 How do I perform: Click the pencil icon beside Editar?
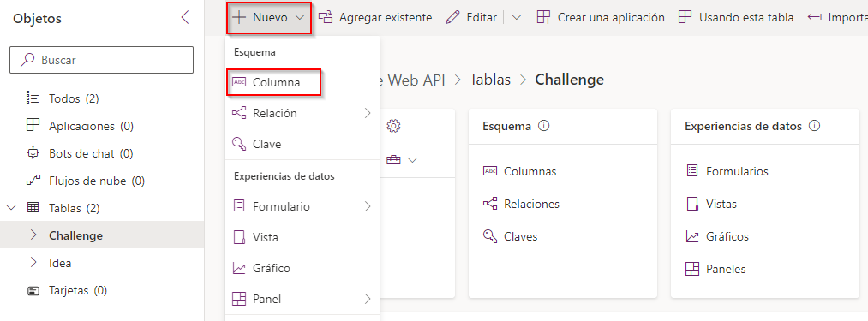[452, 18]
